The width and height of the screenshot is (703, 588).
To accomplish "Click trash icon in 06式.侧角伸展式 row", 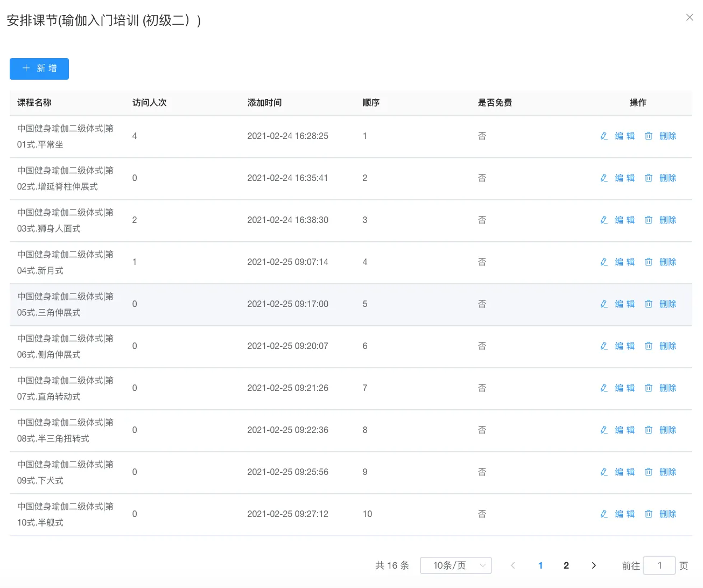I will click(x=649, y=346).
